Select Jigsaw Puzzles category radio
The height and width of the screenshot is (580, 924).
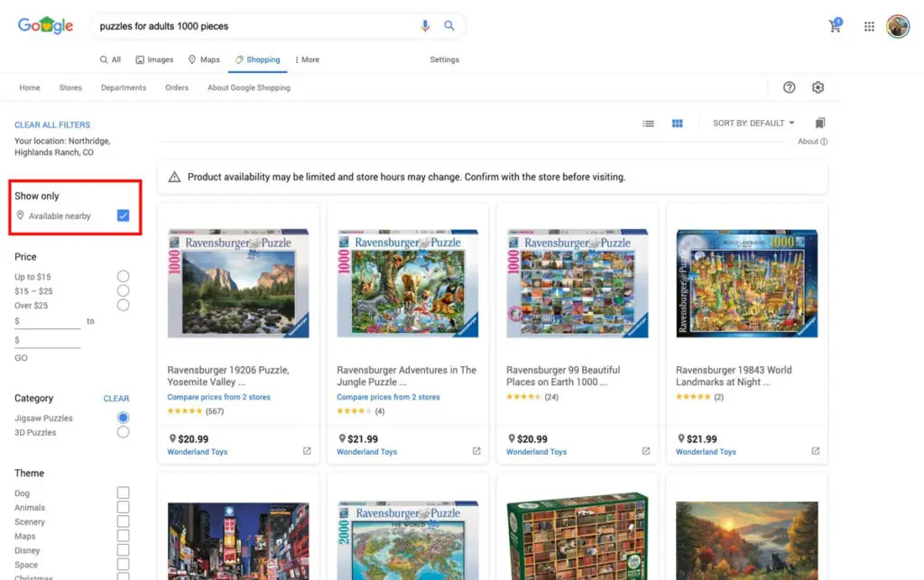(123, 418)
